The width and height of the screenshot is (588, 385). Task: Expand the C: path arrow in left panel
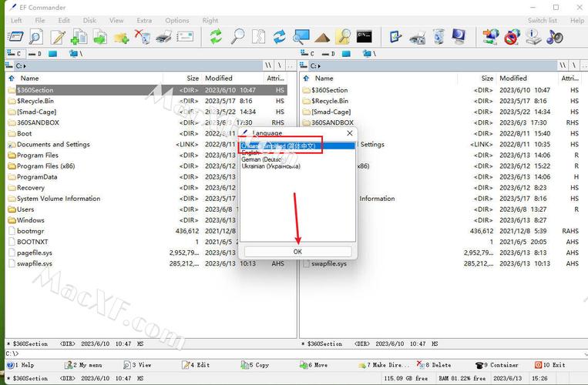click(25, 66)
